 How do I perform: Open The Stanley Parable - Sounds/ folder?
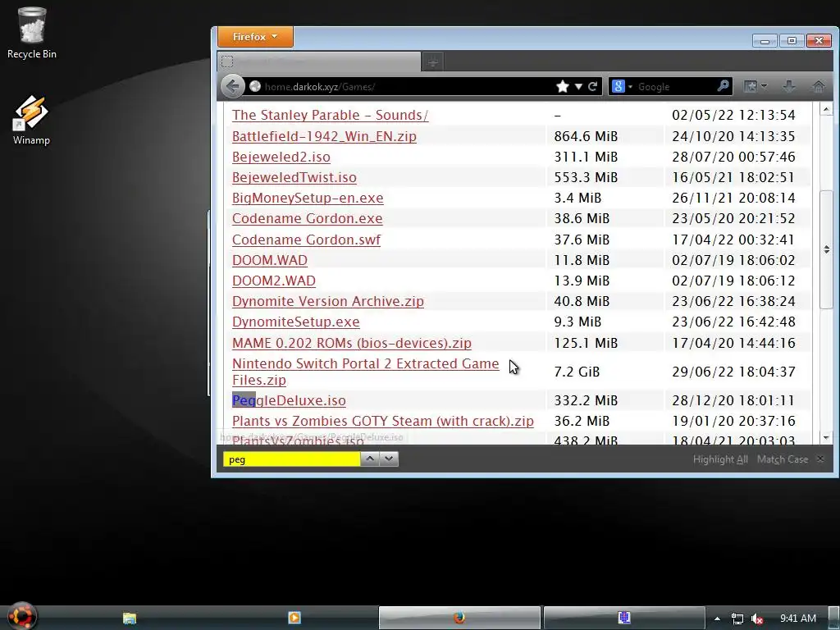330,115
